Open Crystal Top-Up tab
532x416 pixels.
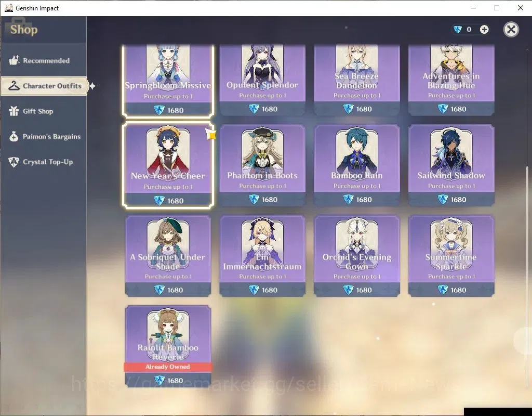(x=44, y=162)
